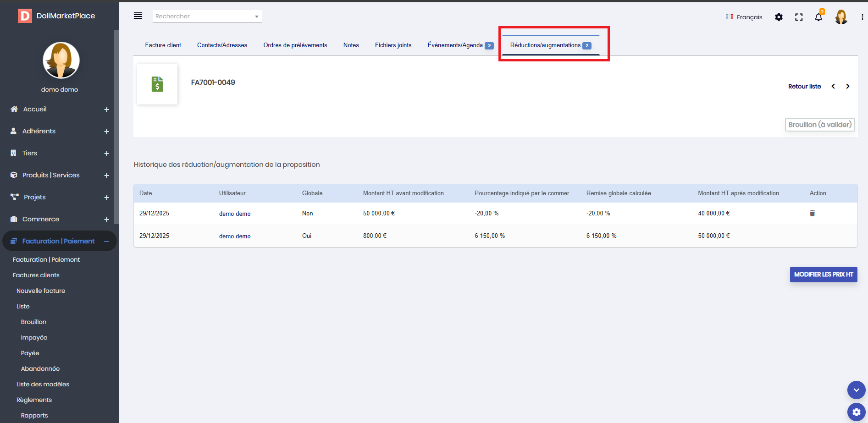The width and height of the screenshot is (868, 423).
Task: Expand the Accueil menu
Action: coord(106,110)
